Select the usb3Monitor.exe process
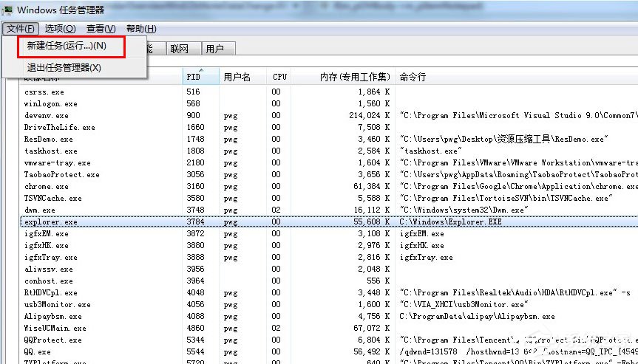The image size is (638, 364). coord(329,304)
